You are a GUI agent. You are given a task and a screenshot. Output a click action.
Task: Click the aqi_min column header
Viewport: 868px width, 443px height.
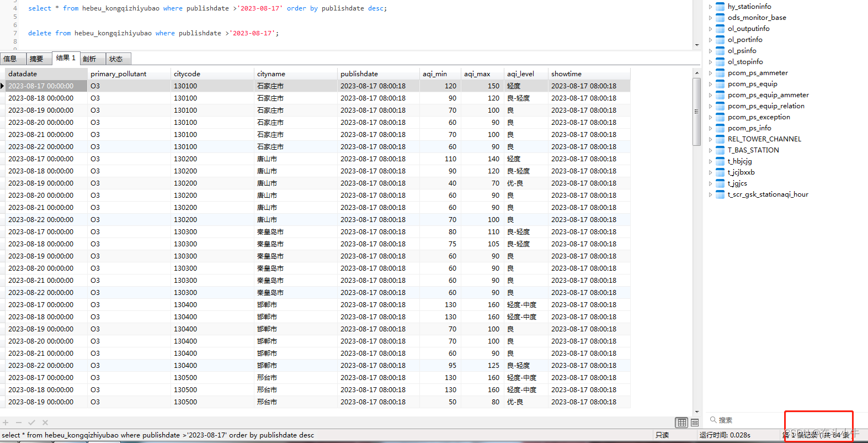pyautogui.click(x=440, y=74)
